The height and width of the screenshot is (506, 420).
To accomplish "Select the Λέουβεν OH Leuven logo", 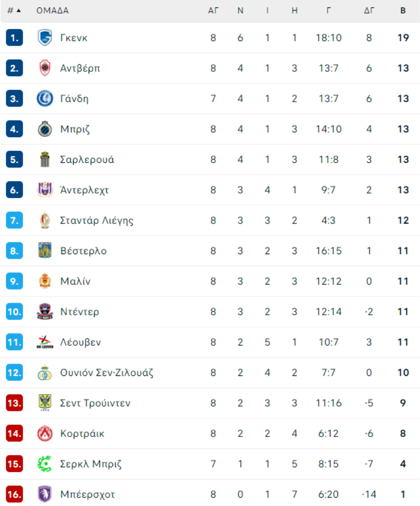I will (45, 342).
